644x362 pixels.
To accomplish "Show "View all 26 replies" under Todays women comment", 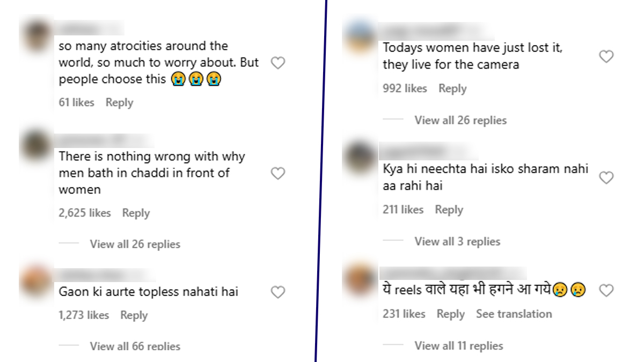I will (460, 120).
